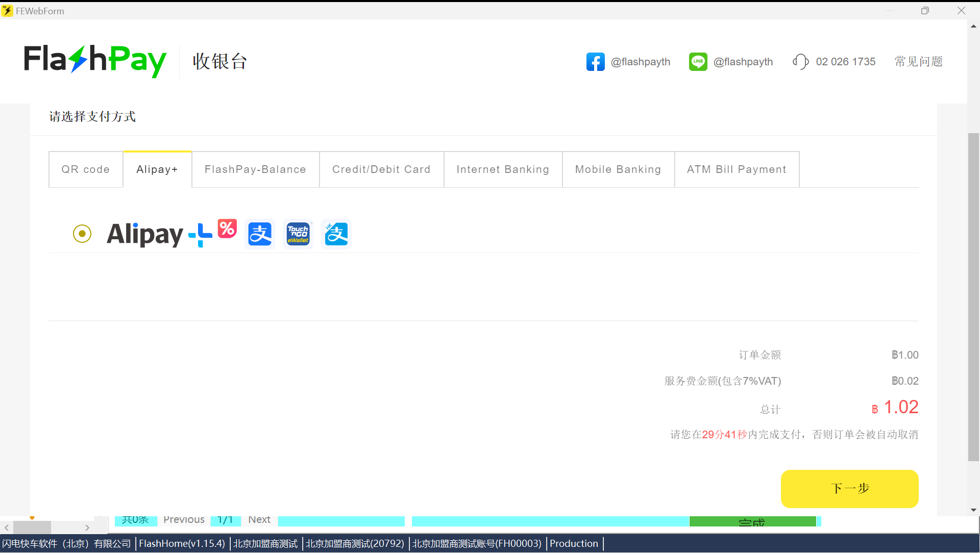Click the yellow 下一步 button
The width and height of the screenshot is (980, 553).
click(x=849, y=488)
